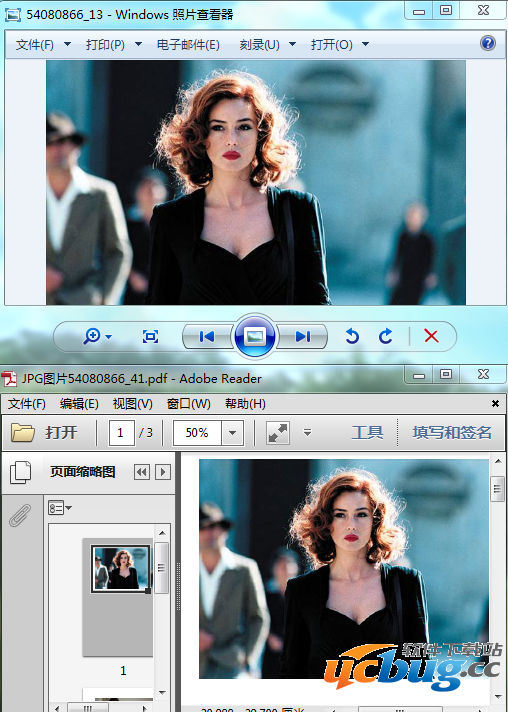Click the blue help question mark icon
508x712 pixels.
(x=488, y=43)
